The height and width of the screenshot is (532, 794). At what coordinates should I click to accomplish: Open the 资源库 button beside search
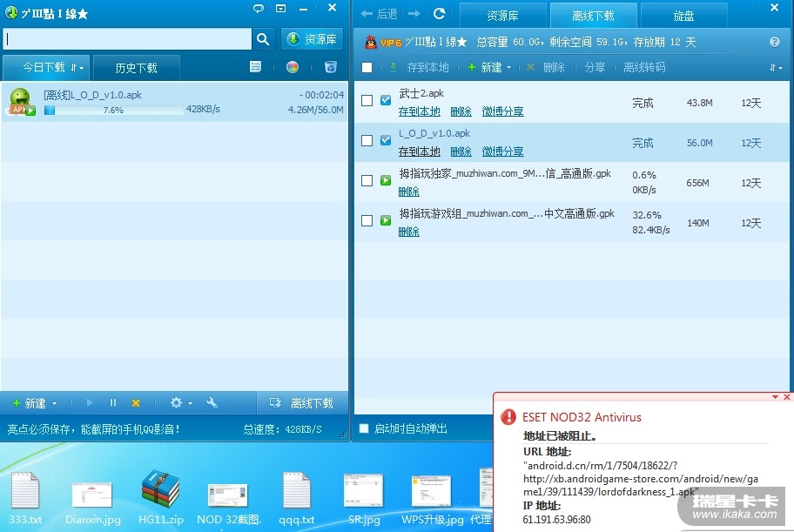pos(312,39)
